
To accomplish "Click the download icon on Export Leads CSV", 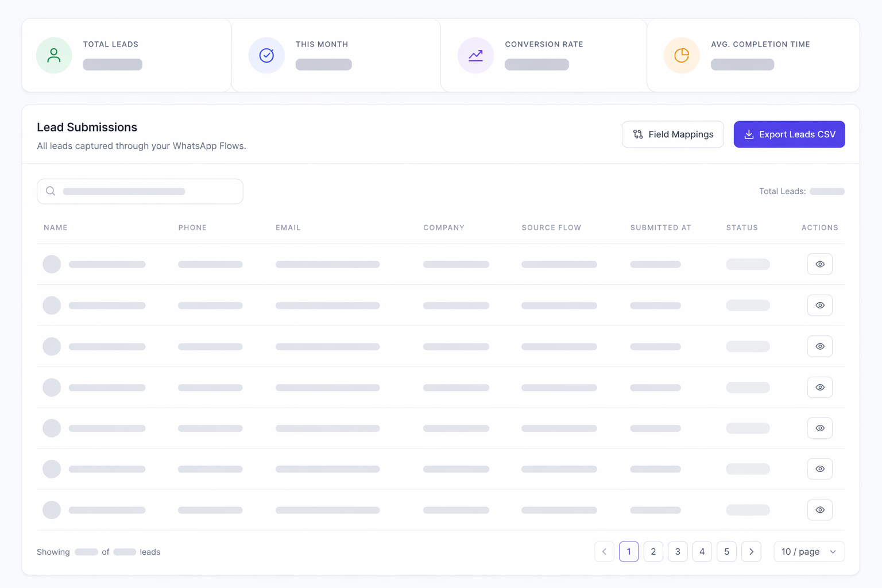I will (x=749, y=134).
